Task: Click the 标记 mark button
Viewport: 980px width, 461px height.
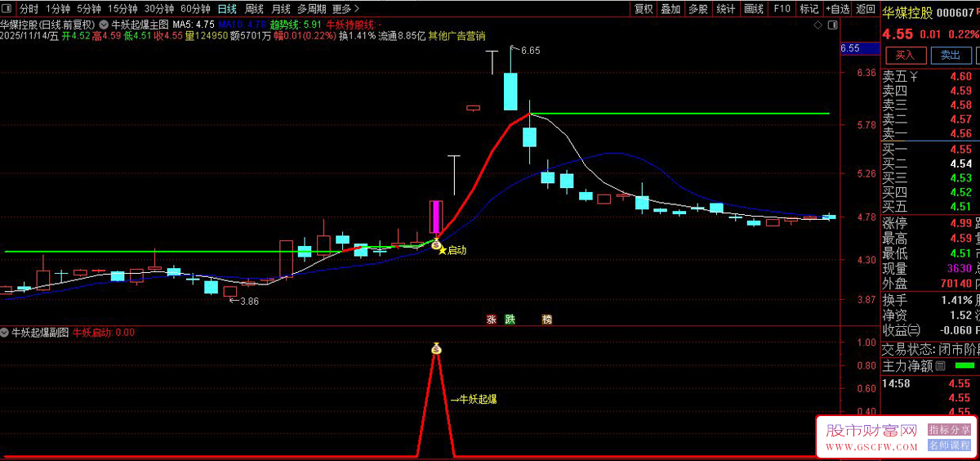Action: click(x=808, y=9)
